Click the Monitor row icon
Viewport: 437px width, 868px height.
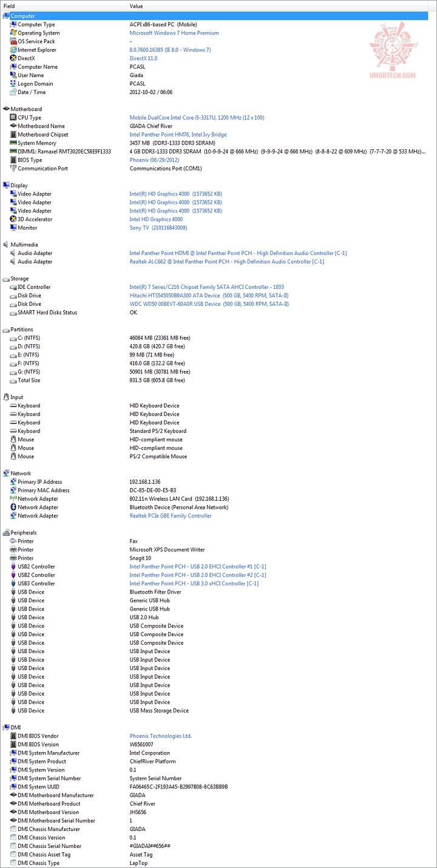[x=13, y=228]
